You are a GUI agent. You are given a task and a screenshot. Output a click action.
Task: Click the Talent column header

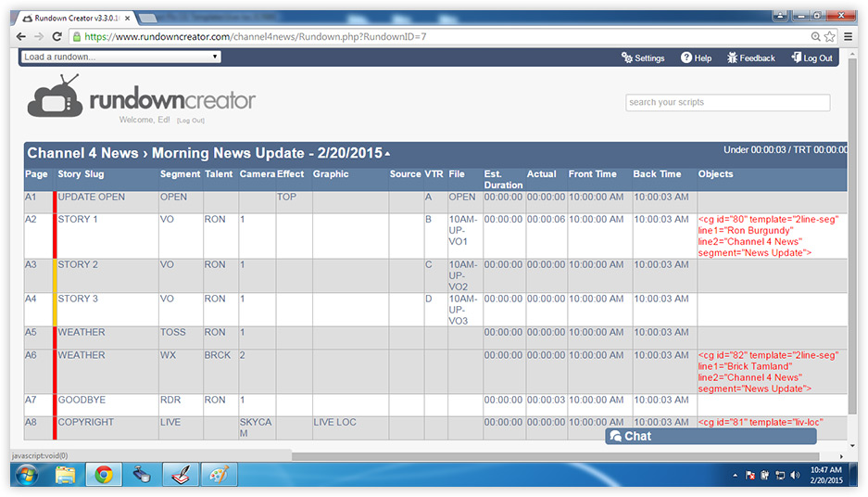[x=219, y=174]
